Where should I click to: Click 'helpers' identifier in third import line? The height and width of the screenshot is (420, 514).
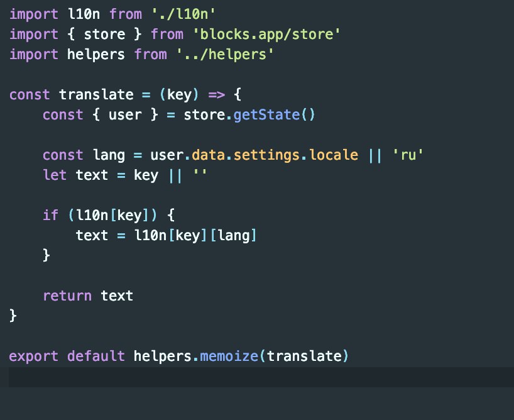point(96,54)
